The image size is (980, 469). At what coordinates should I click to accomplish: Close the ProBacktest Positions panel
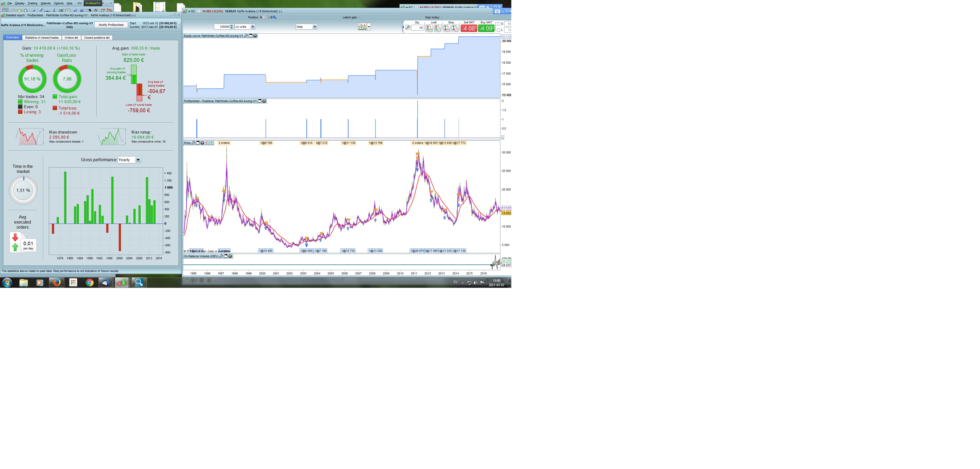pos(264,101)
